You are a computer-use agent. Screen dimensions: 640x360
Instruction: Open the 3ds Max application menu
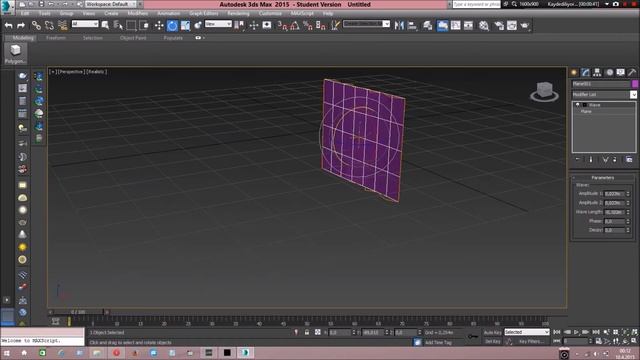click(x=7, y=7)
